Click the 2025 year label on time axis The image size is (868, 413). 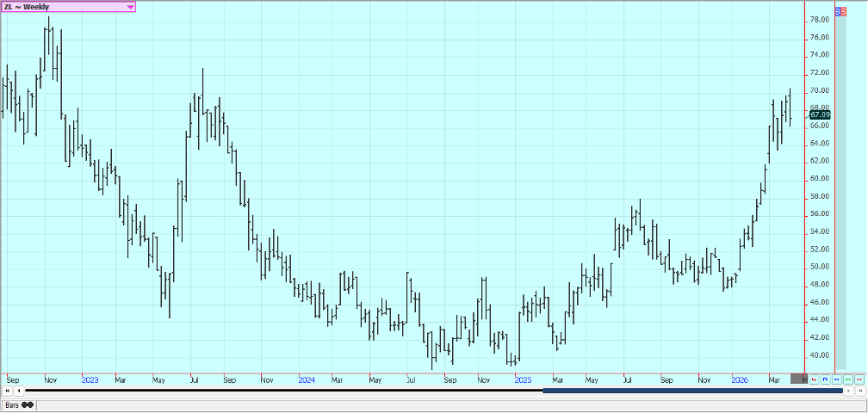[x=522, y=379]
